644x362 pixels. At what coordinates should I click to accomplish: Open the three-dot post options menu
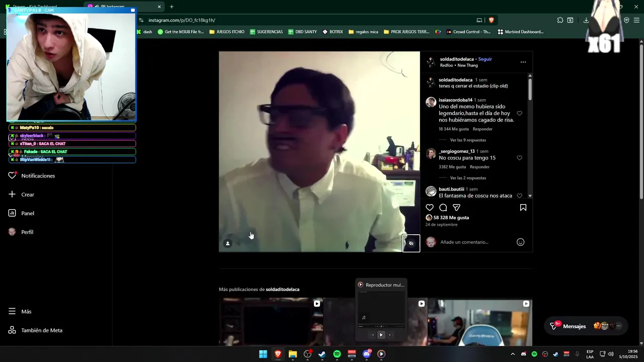523,62
